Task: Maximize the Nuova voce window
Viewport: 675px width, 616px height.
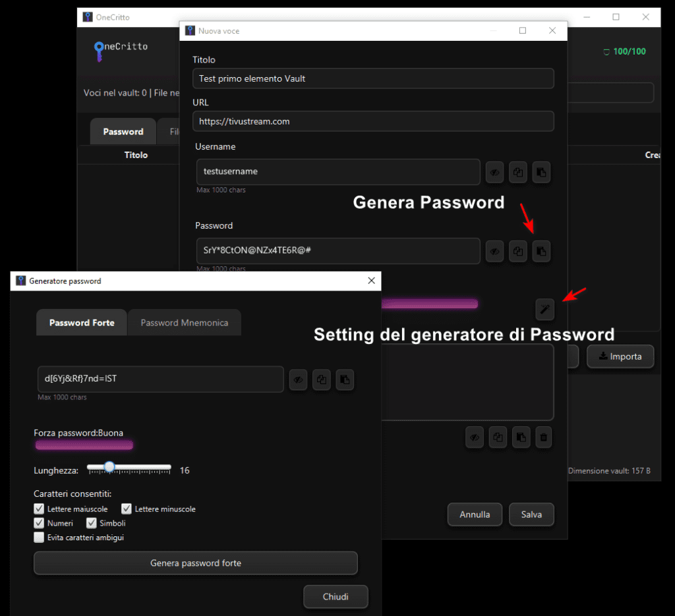Action: [523, 30]
